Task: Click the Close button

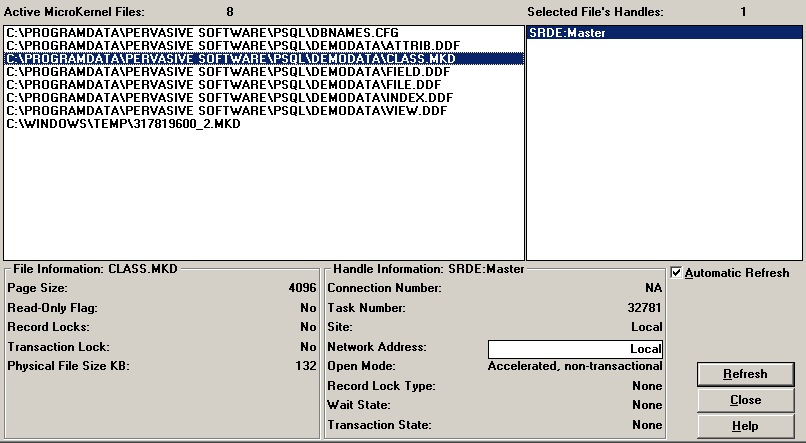Action: [x=745, y=400]
